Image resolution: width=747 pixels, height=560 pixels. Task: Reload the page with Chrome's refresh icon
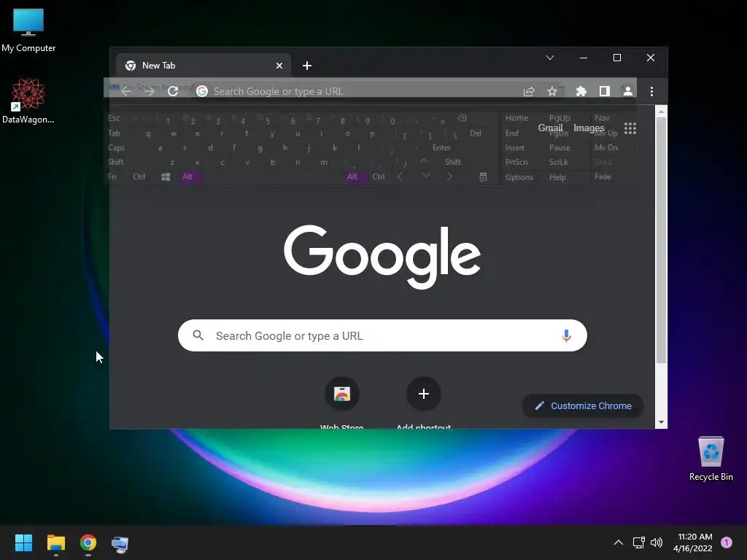click(173, 91)
